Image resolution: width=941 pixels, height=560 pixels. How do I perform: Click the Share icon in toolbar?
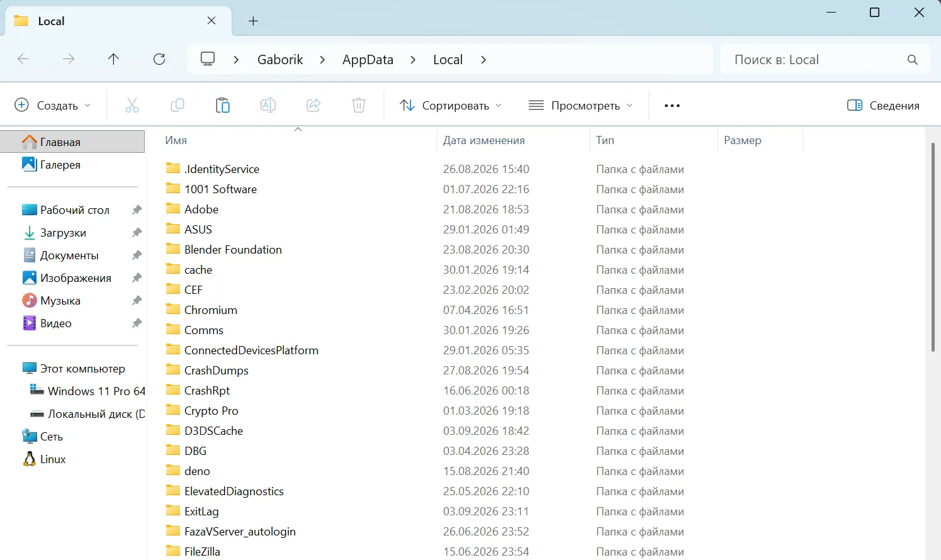[x=313, y=105]
